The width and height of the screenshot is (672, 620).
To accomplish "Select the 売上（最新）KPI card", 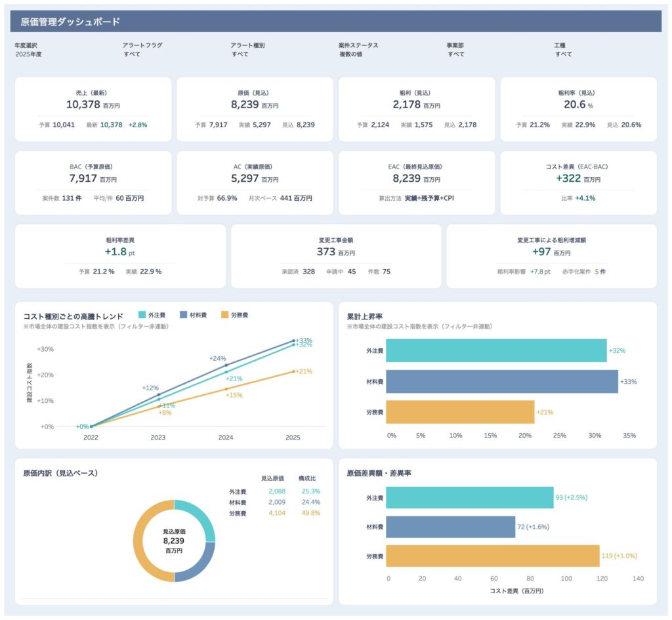I will click(93, 110).
